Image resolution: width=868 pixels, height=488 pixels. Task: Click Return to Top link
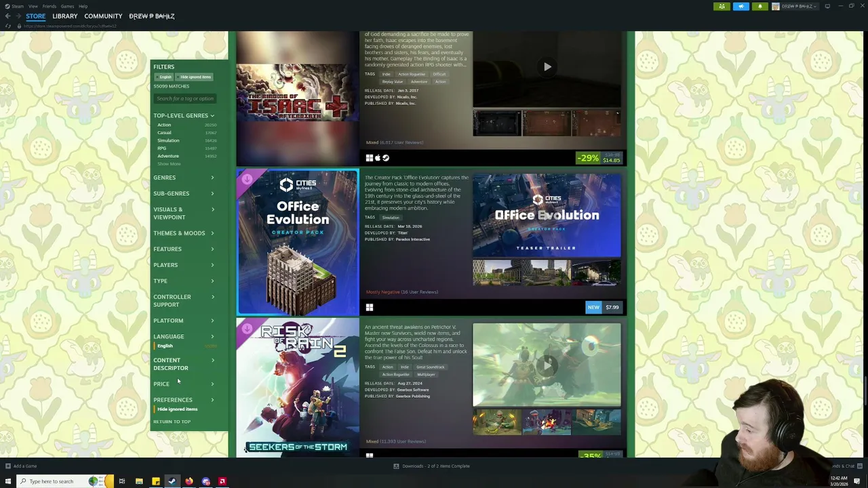coord(172,422)
